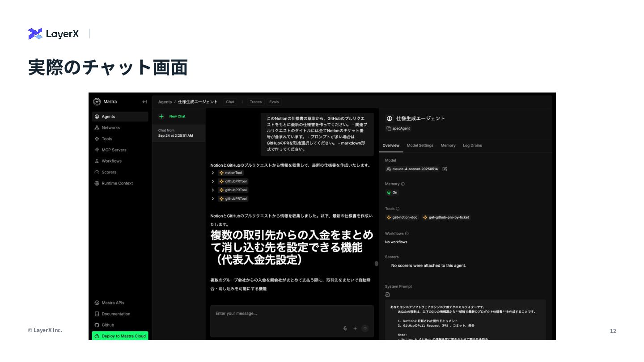The width and height of the screenshot is (644, 362).
Task: Click the claude-4-sonnet-20250514 model badge
Action: click(412, 169)
